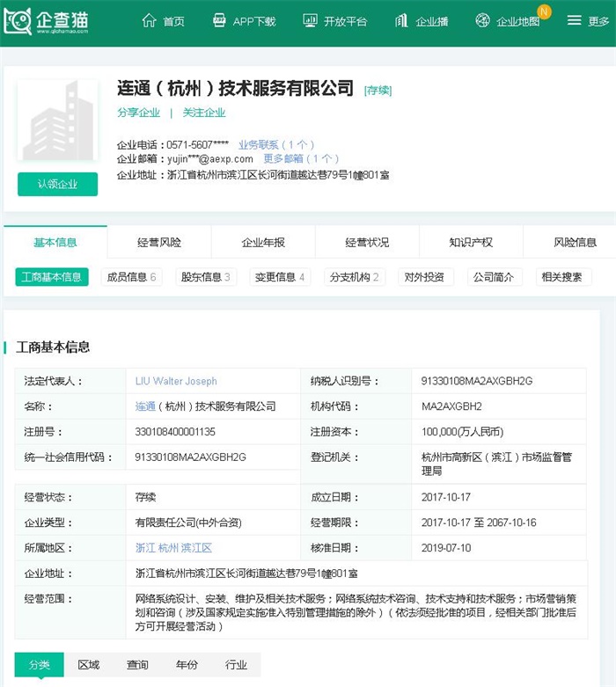The width and height of the screenshot is (616, 687).
Task: Go to 首页 in top navigation
Action: tap(173, 21)
